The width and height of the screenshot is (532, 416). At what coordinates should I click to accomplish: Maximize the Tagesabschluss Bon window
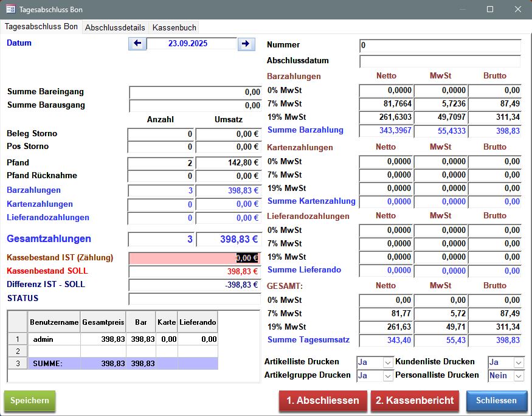pos(490,9)
